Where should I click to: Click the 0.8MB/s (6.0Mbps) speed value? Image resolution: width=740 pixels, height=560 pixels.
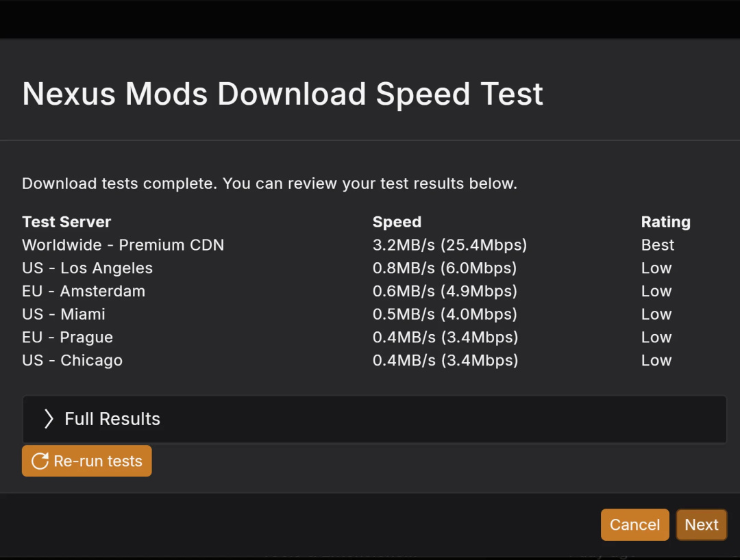445,268
